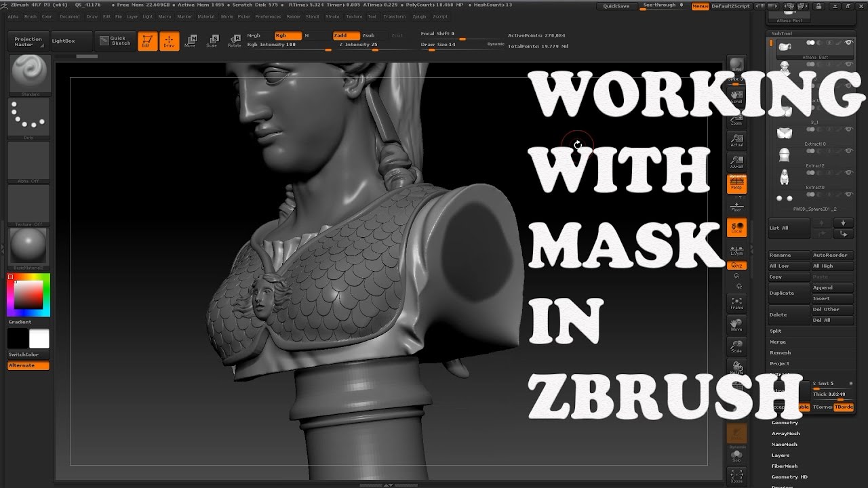Click the List All button

coord(789,228)
